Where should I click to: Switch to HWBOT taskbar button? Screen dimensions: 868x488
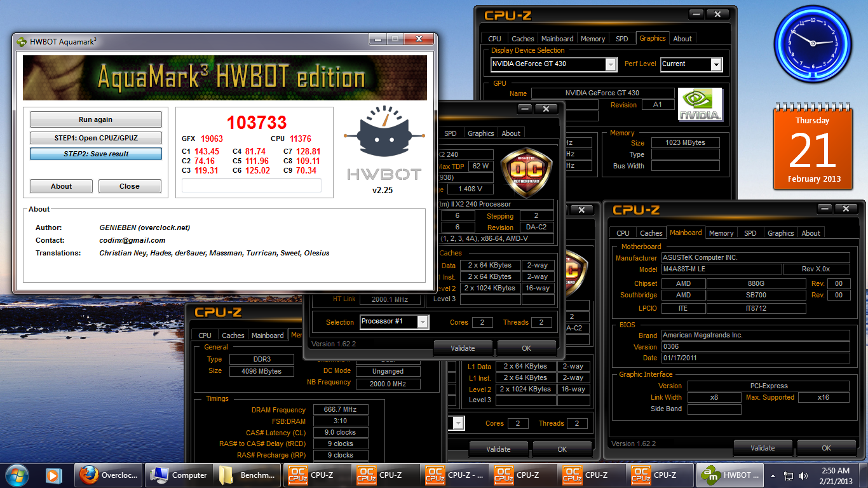(731, 475)
